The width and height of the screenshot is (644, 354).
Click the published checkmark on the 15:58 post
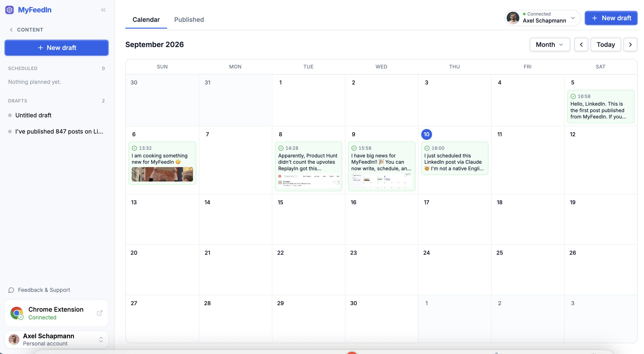click(354, 148)
